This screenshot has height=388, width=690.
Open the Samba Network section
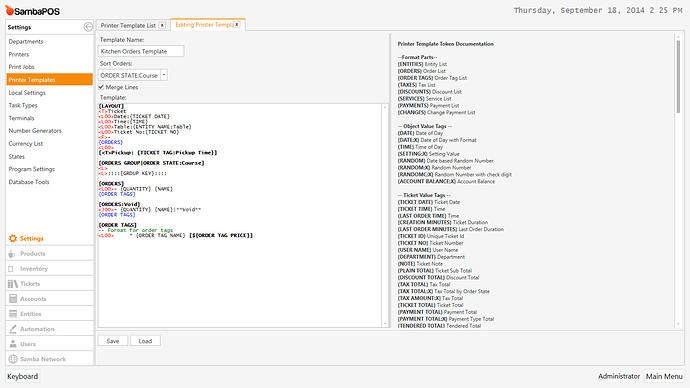pyautogui.click(x=50, y=359)
